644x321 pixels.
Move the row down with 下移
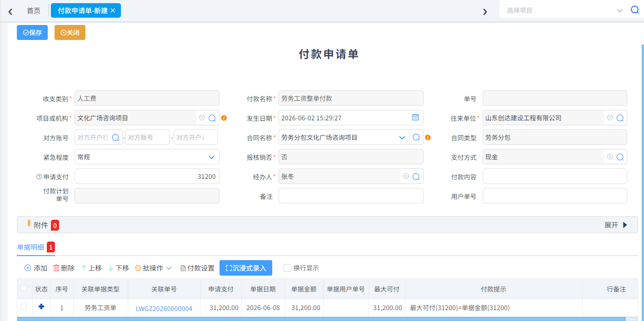(x=118, y=268)
